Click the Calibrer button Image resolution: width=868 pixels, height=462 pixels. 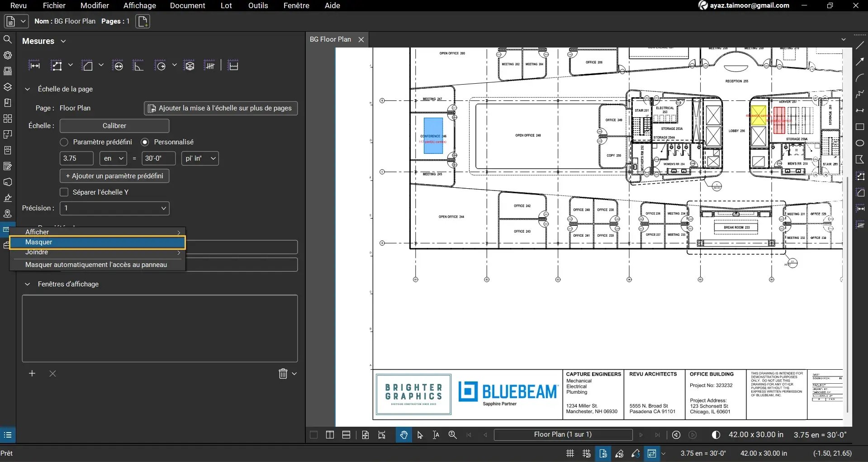point(114,125)
